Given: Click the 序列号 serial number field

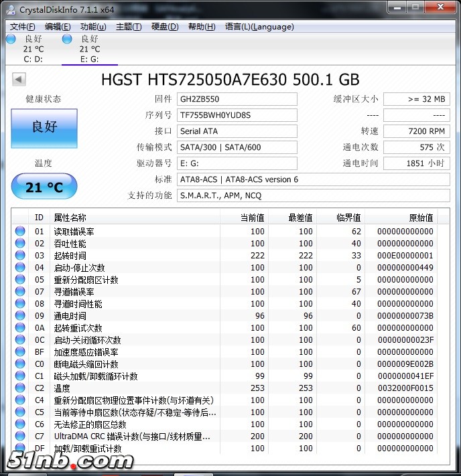Looking at the screenshot, I should tap(237, 115).
